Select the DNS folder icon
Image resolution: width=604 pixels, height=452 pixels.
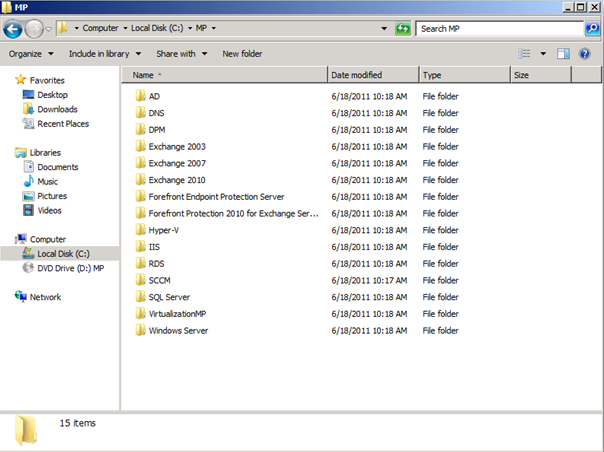(141, 113)
